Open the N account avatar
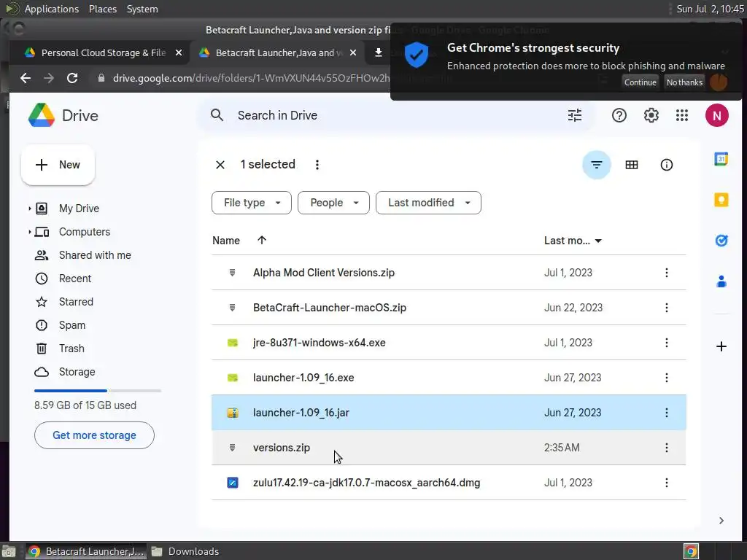Viewport: 747px width, 560px height. coord(716,115)
